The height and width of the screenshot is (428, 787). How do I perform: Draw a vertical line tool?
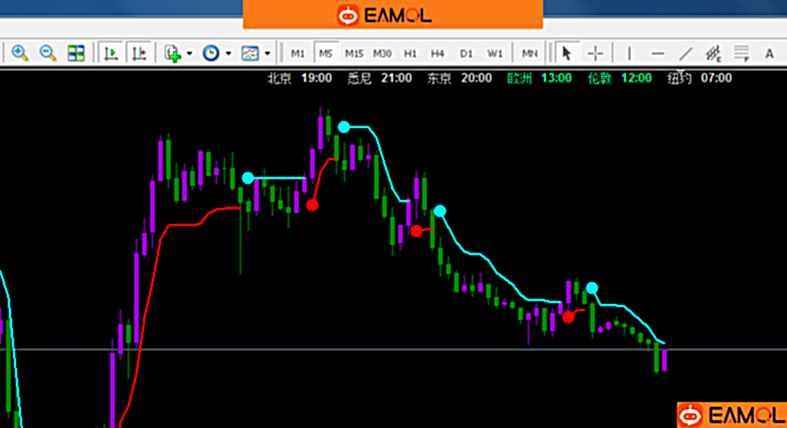click(x=629, y=53)
